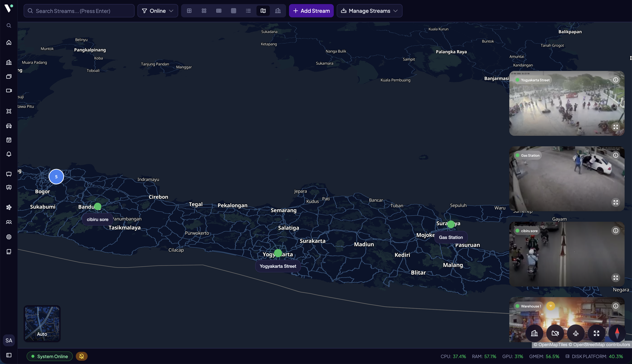Show info for Warehouse 1 stream tile
The width and height of the screenshot is (632, 364).
point(616,306)
